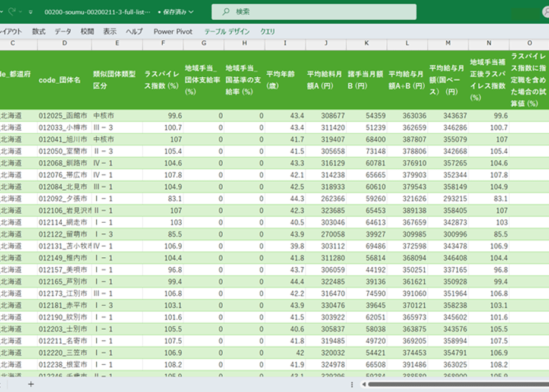Select column K header
The width and height of the screenshot is (549, 392).
point(367,43)
